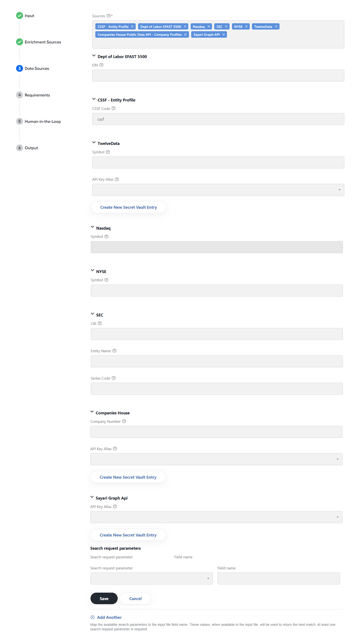Remove the Sayari Graph API tag
The width and height of the screenshot is (359, 644).
pyautogui.click(x=223, y=35)
